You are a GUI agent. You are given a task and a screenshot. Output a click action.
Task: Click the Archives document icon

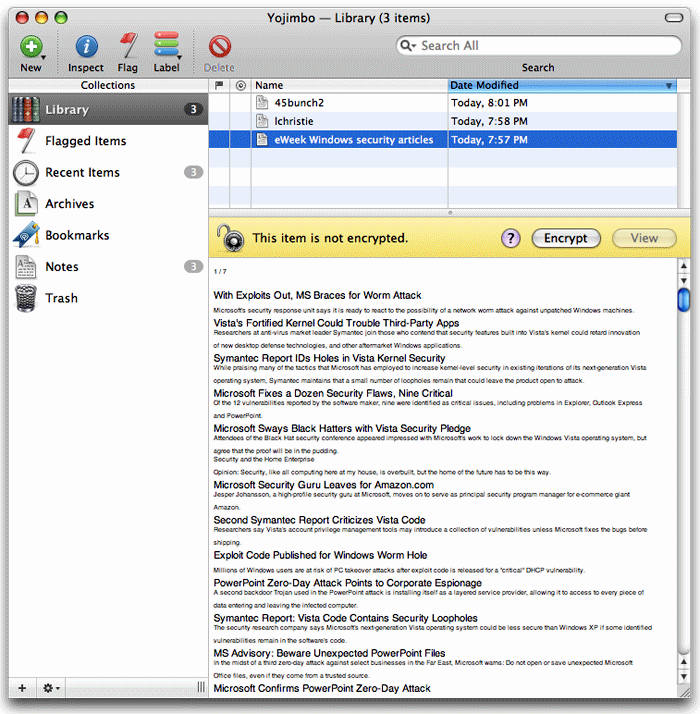click(26, 204)
